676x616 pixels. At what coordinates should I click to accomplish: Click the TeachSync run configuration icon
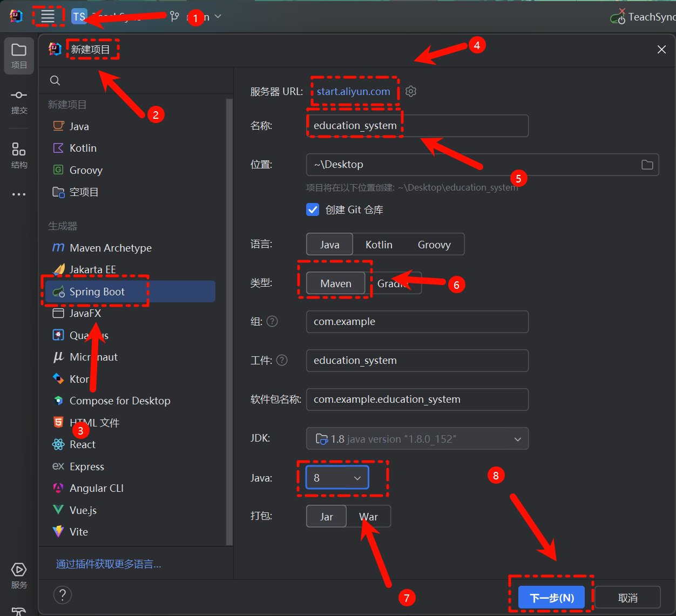618,17
